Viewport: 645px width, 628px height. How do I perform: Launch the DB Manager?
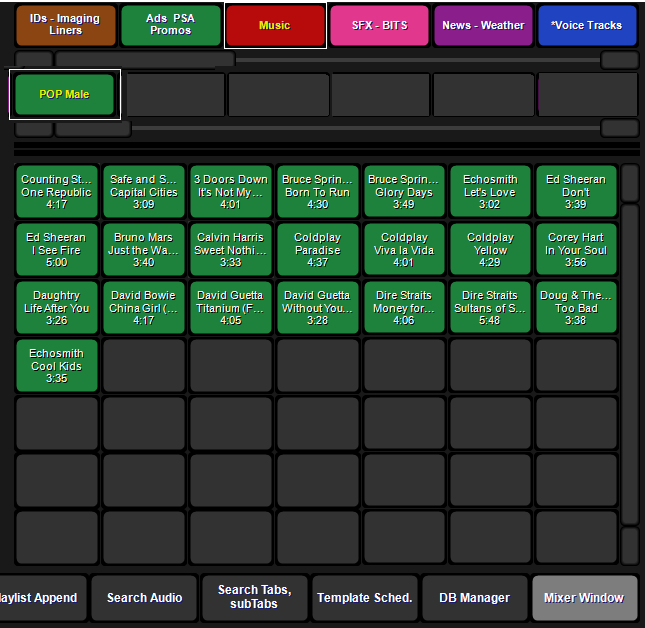475,598
